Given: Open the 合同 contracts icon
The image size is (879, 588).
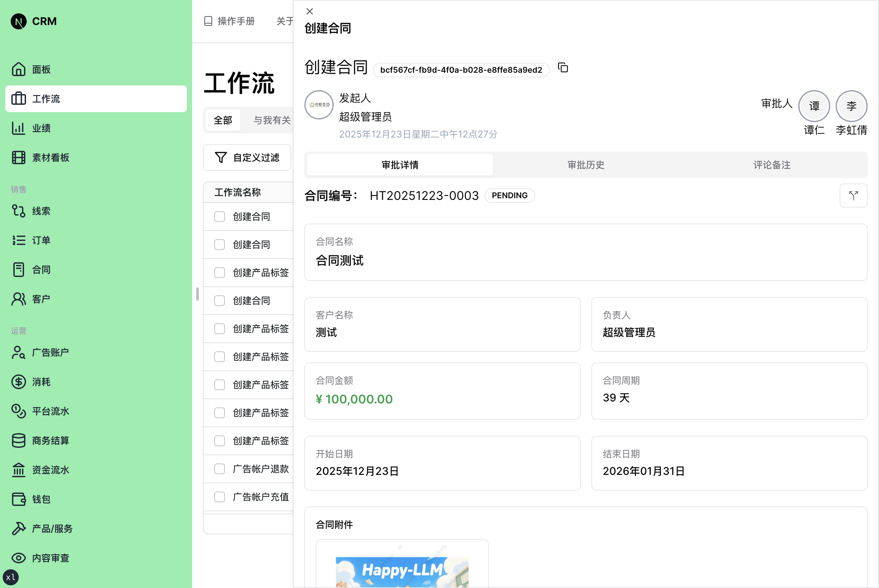Looking at the screenshot, I should [x=18, y=269].
